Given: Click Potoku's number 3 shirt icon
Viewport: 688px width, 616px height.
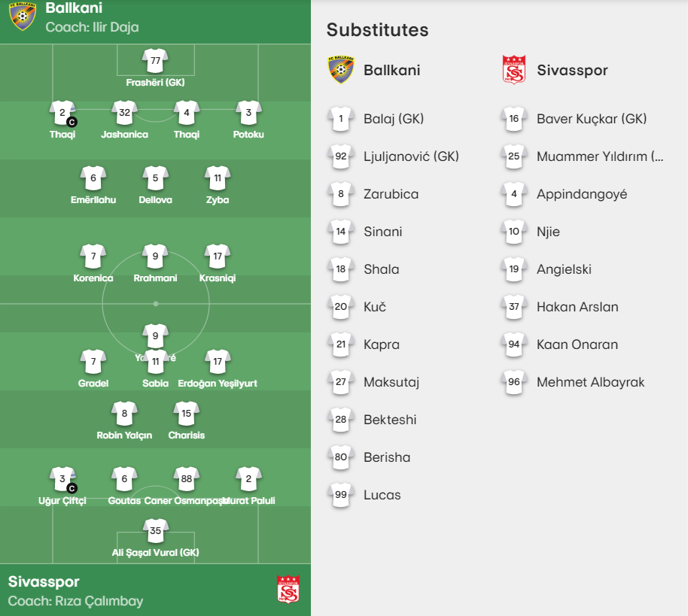Looking at the screenshot, I should [x=249, y=113].
